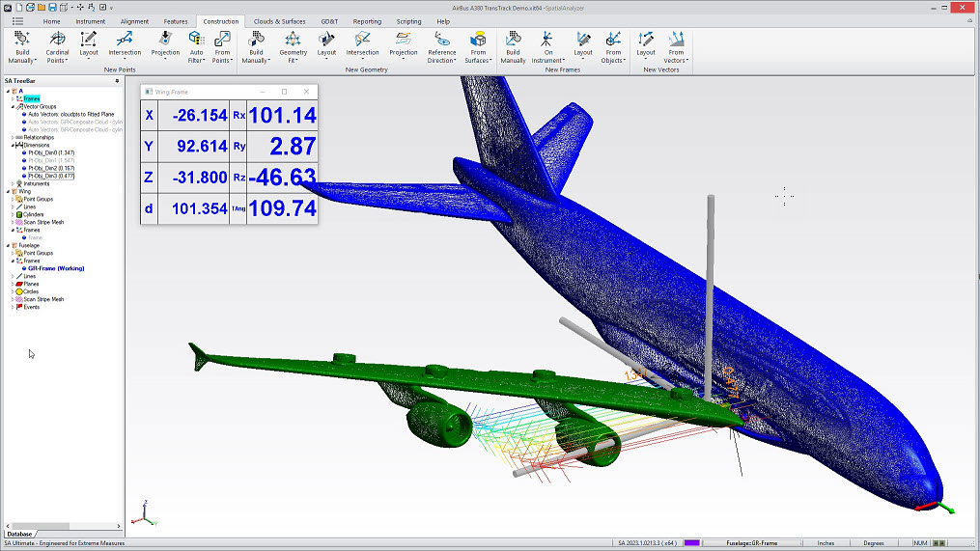
Task: Click the purple color swatch in status bar
Action: (x=691, y=543)
